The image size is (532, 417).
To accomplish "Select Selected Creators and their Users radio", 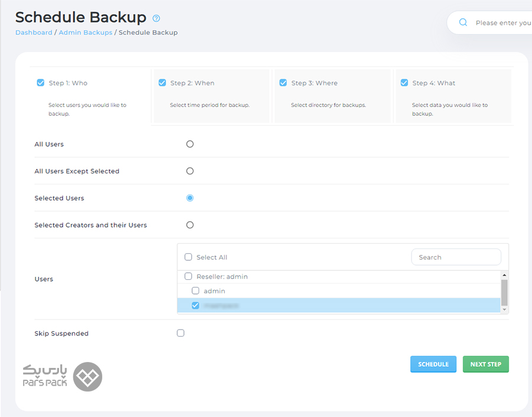I will (x=190, y=225).
